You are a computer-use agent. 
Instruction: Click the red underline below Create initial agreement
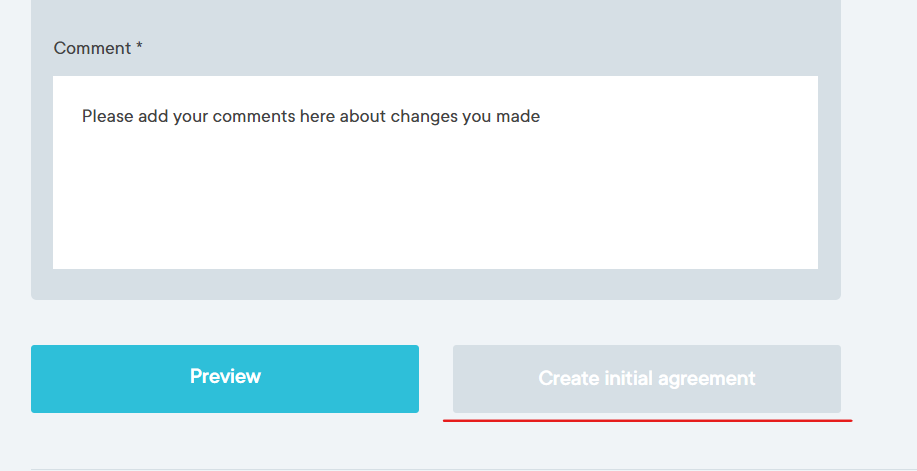point(647,421)
